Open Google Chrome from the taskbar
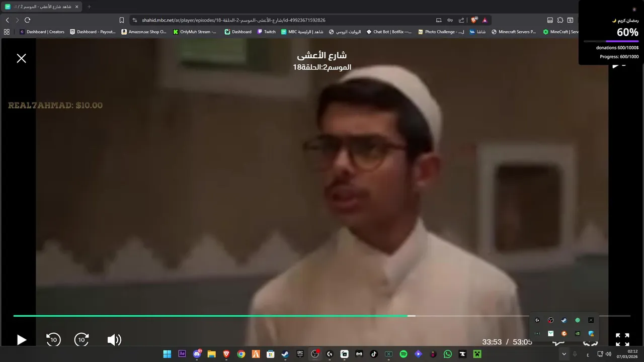The width and height of the screenshot is (644, 362). coord(241,354)
